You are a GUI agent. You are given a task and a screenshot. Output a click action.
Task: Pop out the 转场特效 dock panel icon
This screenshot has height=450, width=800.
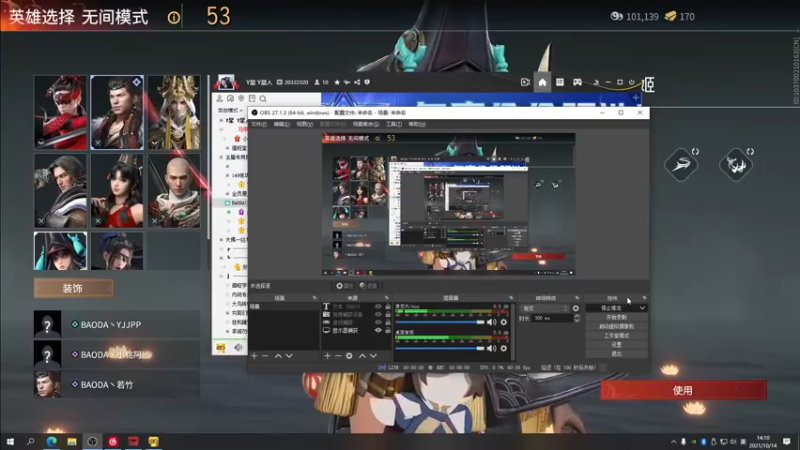pos(577,298)
